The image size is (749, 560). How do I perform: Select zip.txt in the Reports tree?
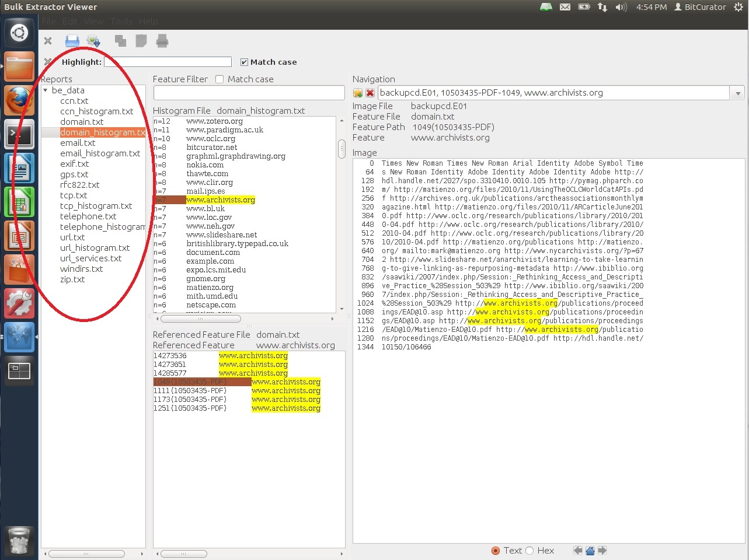tap(72, 279)
